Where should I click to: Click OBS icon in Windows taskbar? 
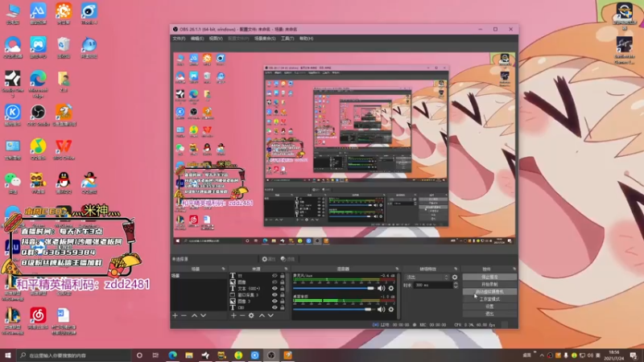271,355
